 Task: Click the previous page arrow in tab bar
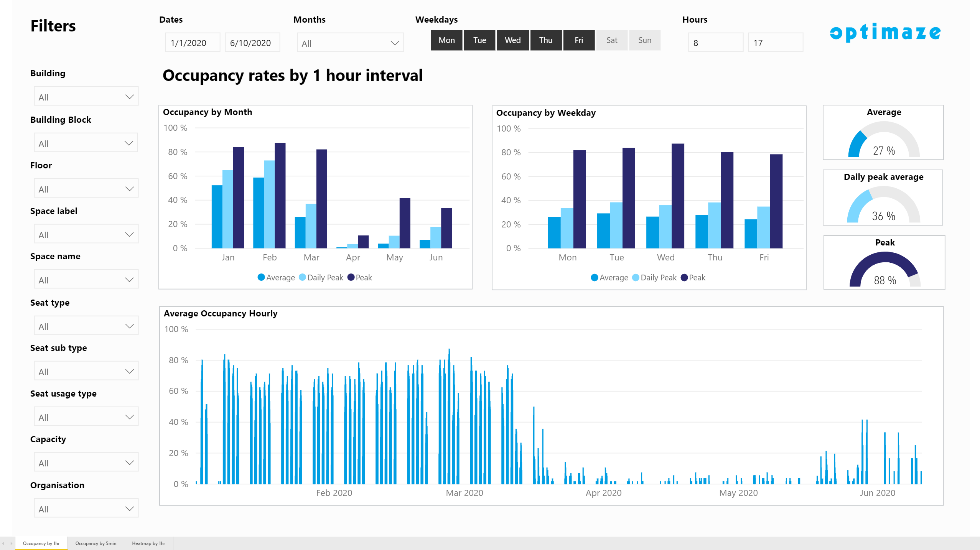click(3, 543)
